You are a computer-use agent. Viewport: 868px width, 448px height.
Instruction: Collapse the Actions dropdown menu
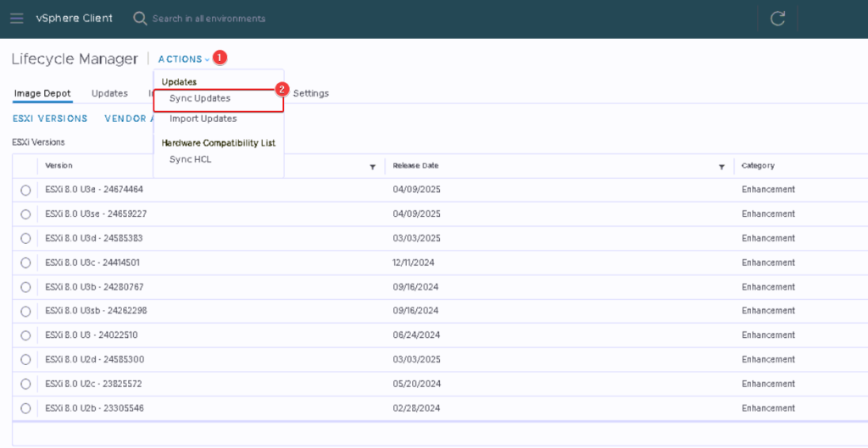click(183, 59)
